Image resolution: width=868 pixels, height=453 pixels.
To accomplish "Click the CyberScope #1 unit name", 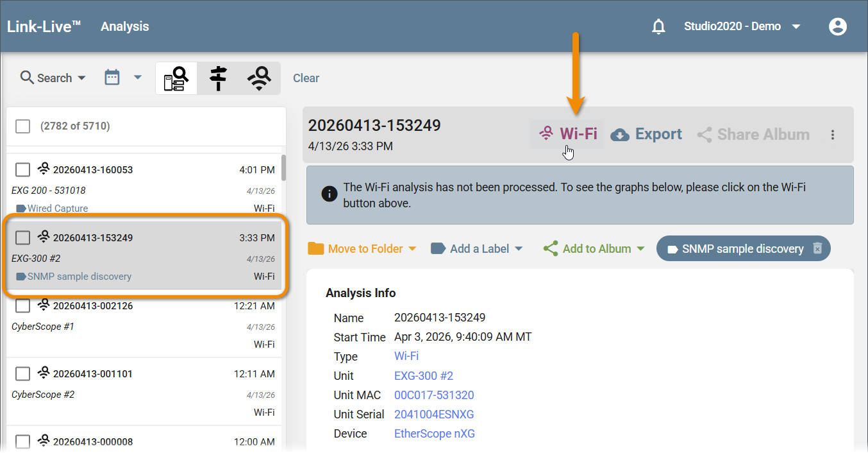I will (x=43, y=327).
